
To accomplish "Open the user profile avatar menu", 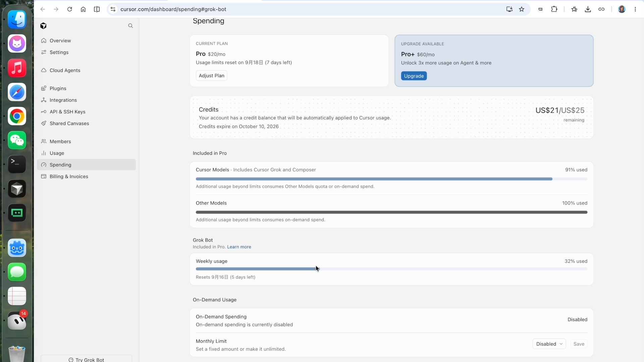I will [622, 9].
